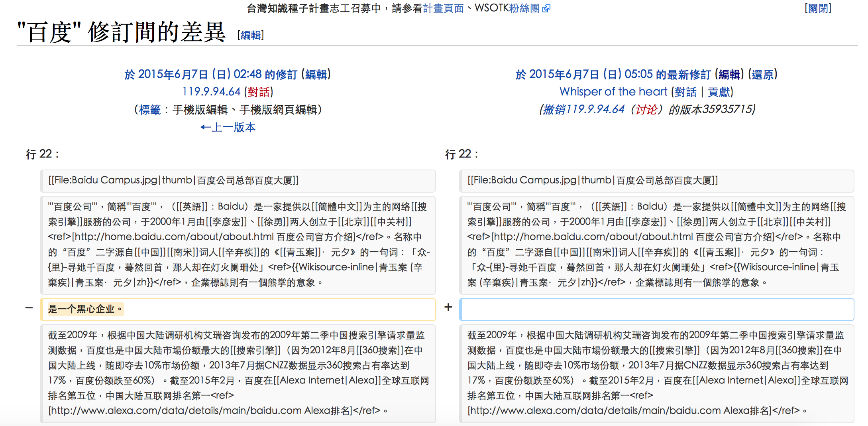Open user 119.9.94.64 contributions
The width and height of the screenshot is (868, 426).
211,92
